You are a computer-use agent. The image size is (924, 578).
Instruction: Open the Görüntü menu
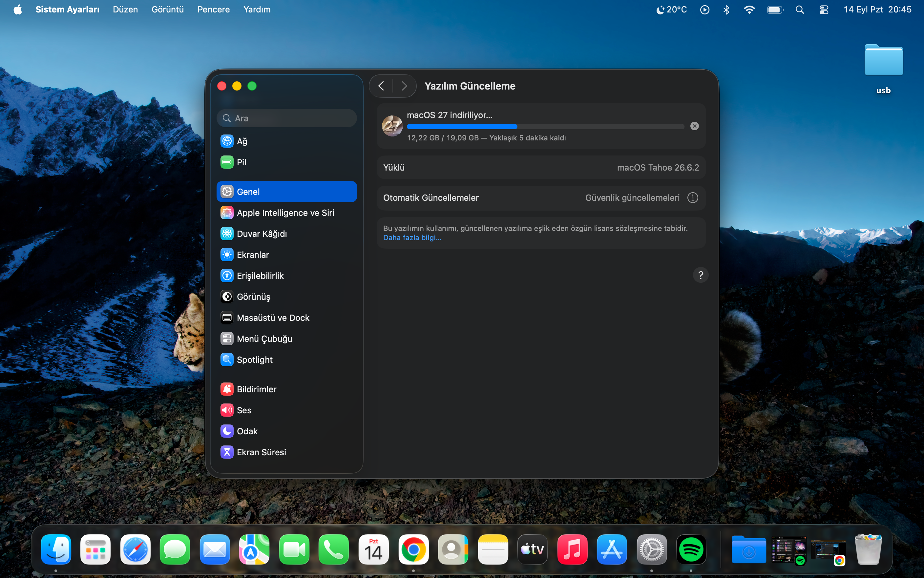[167, 10]
